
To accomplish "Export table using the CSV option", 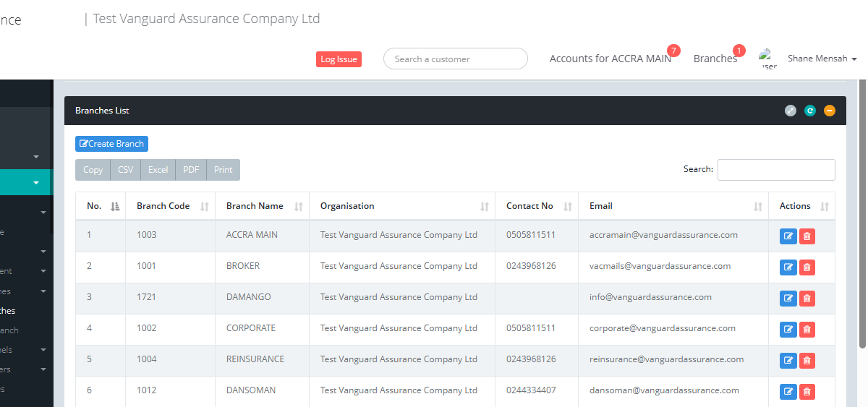I will click(x=126, y=170).
